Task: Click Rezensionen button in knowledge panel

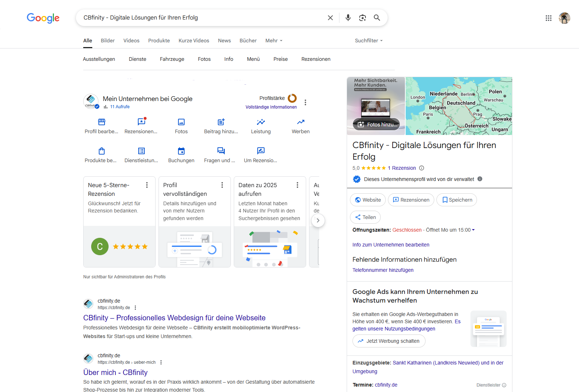Action: [411, 200]
